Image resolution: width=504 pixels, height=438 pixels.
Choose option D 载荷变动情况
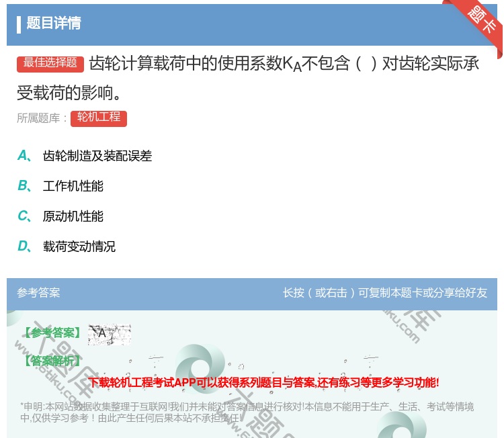click(67, 247)
